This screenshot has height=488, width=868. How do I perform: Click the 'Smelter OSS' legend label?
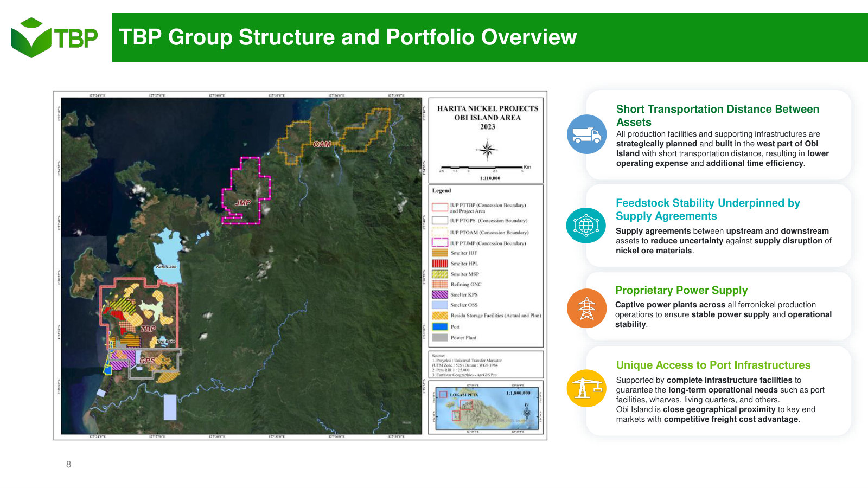[464, 305]
